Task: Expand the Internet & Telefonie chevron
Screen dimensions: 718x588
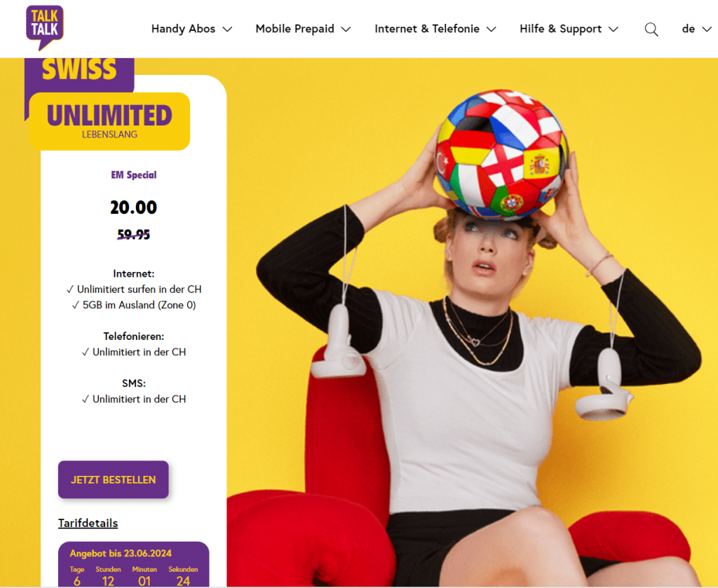Action: coord(492,29)
